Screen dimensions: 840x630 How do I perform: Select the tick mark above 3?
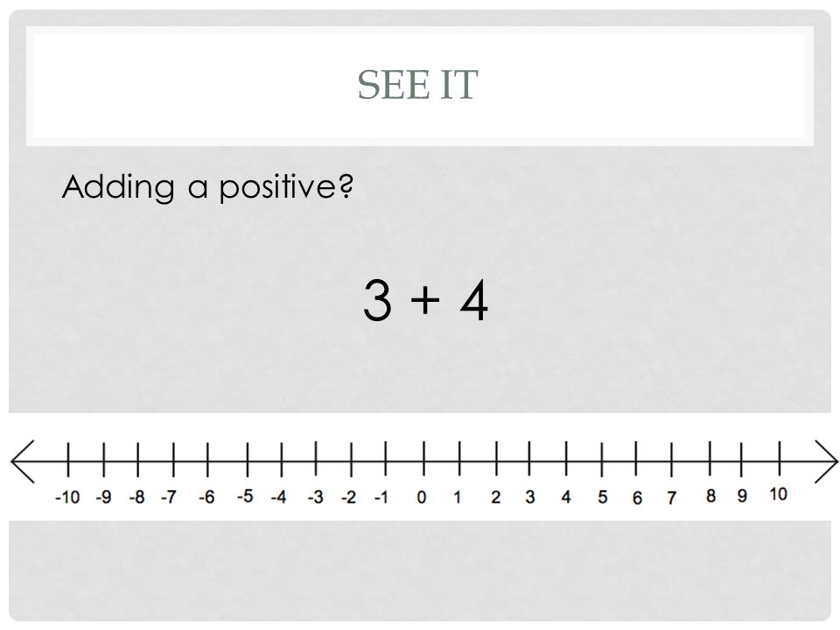529,458
